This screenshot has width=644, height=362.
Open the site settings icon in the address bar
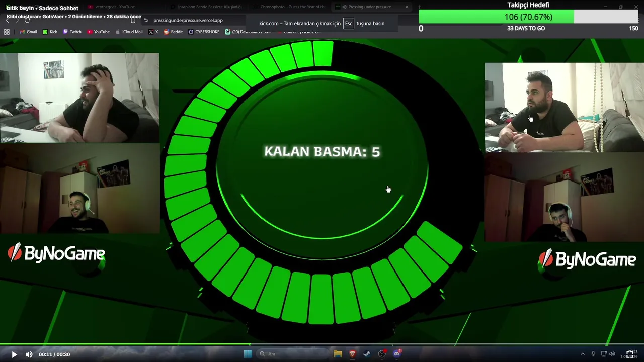[146, 20]
